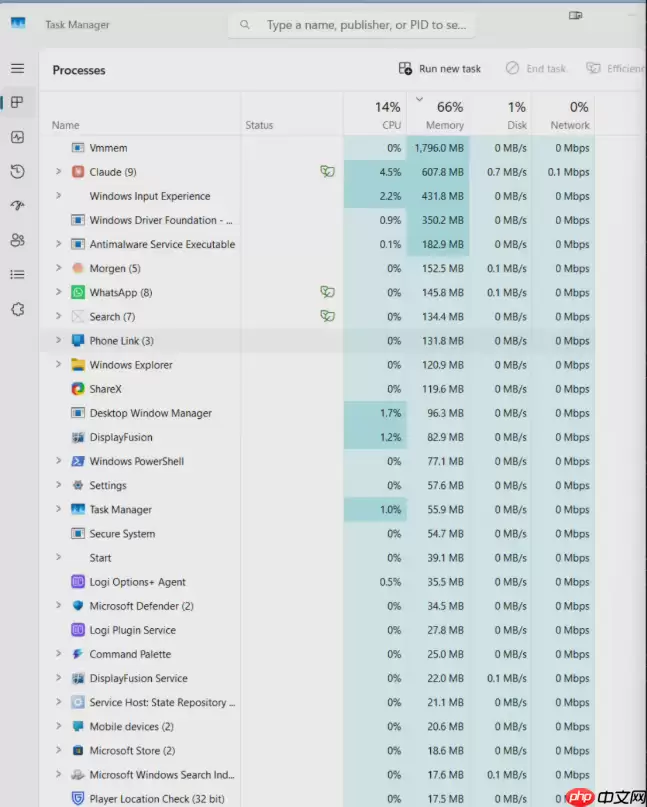Expand the Windows Input Experience group
The width and height of the screenshot is (647, 807).
[58, 196]
